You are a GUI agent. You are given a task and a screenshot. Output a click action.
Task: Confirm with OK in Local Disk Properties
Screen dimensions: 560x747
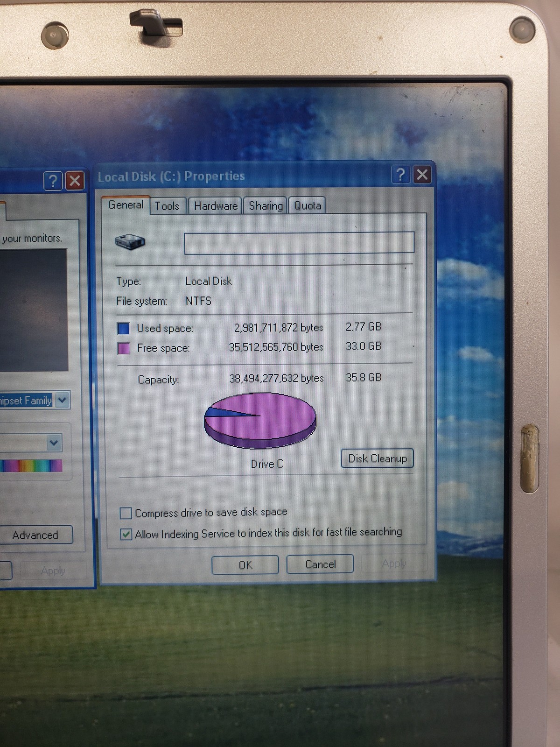245,565
